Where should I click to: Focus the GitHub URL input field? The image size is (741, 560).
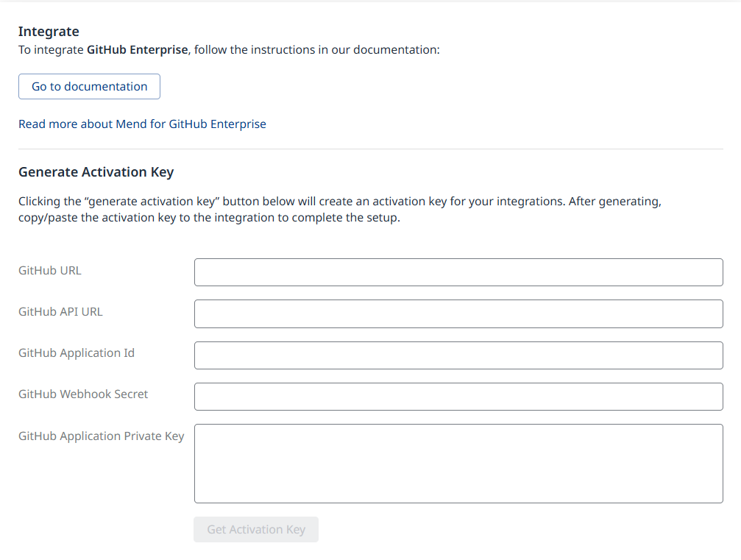458,272
